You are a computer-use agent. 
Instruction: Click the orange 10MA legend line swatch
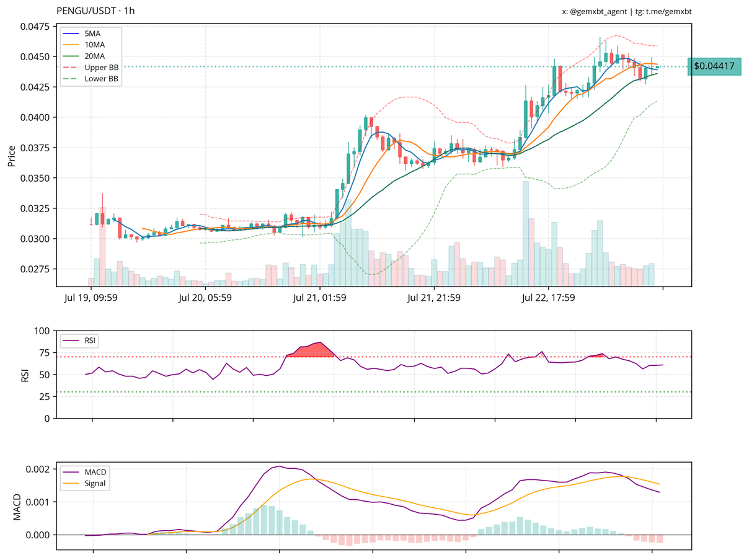pyautogui.click(x=72, y=44)
